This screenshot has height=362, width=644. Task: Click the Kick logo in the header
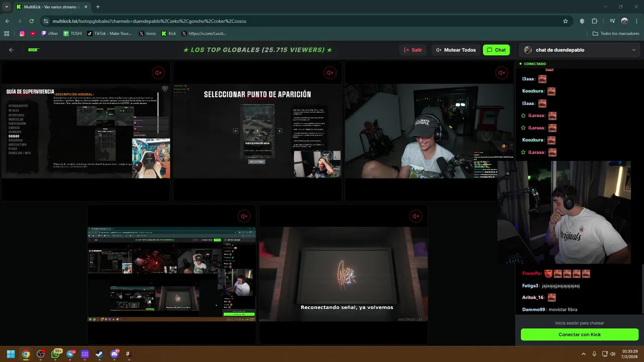point(34,50)
